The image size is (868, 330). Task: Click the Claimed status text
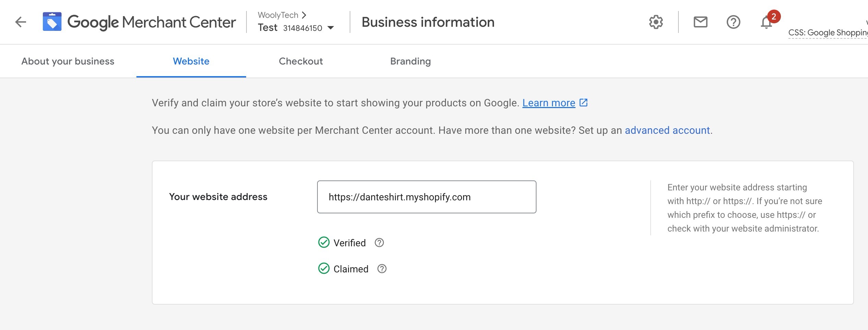[x=351, y=269]
